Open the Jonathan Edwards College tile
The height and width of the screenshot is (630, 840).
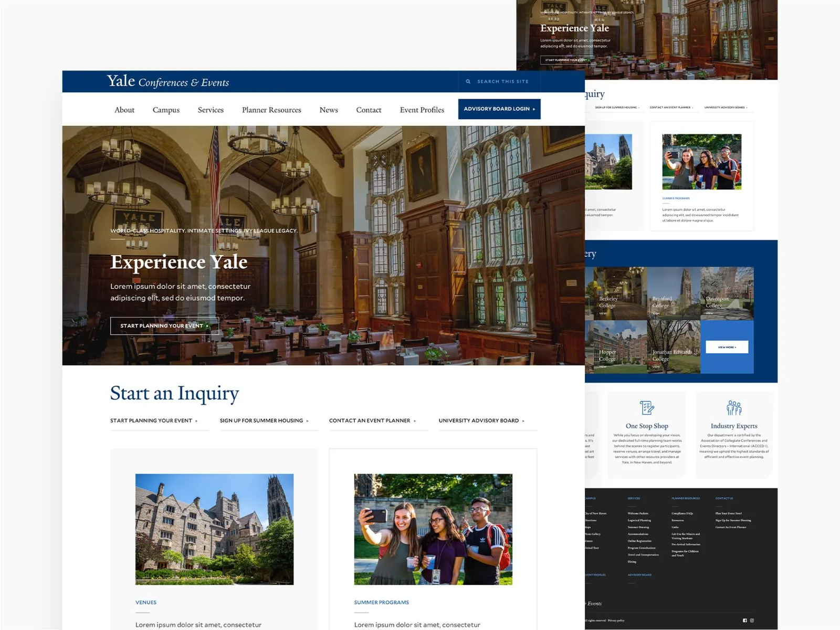tap(674, 347)
